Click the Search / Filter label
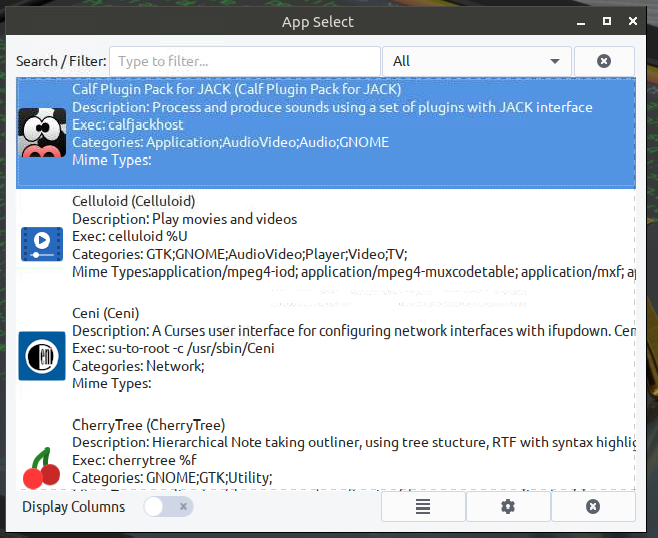The width and height of the screenshot is (658, 538). click(x=61, y=61)
